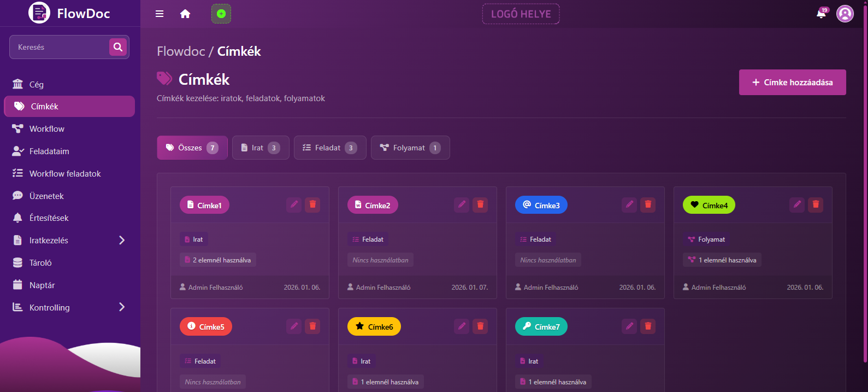The image size is (868, 392).
Task: Click the search magnifier button
Action: (118, 47)
